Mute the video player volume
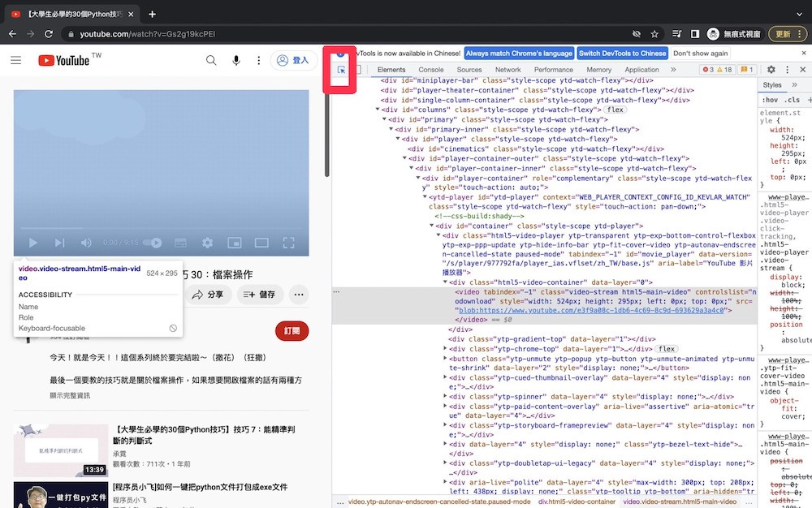The height and width of the screenshot is (508, 812). click(86, 243)
